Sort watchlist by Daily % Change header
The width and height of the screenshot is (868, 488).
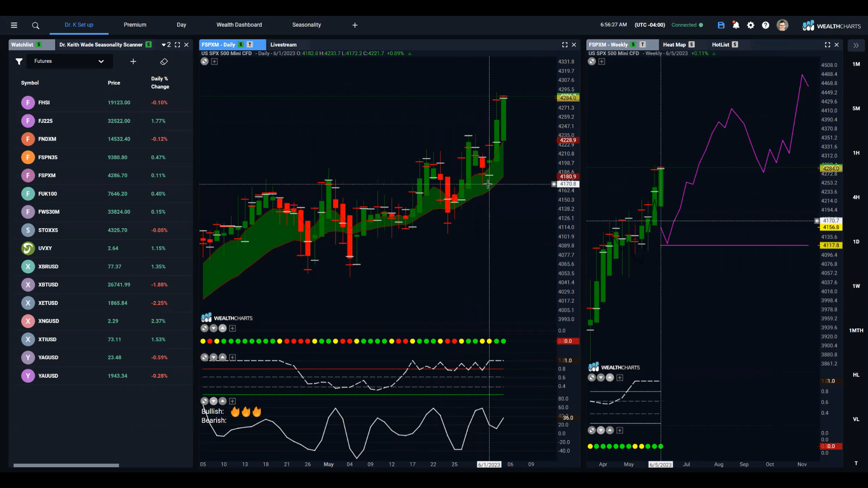tap(160, 83)
